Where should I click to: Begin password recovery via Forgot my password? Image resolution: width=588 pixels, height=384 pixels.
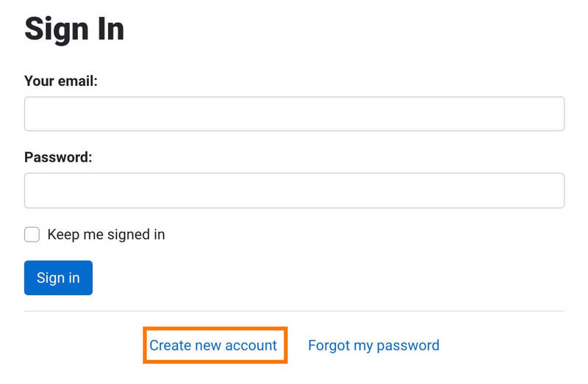pos(373,345)
